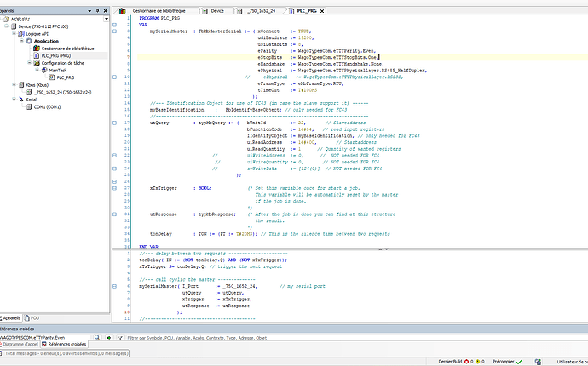Collapse the Logique API tree node
The width and height of the screenshot is (588, 366).
12,33
